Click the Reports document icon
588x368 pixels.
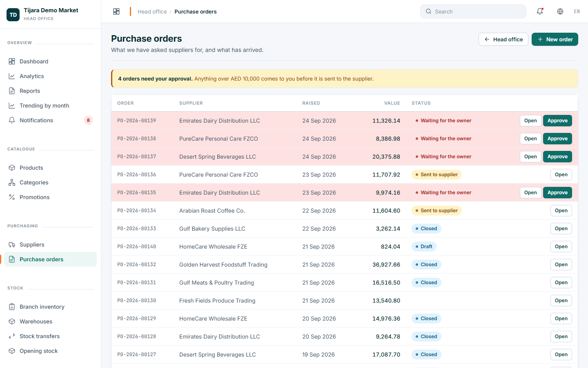(12, 91)
